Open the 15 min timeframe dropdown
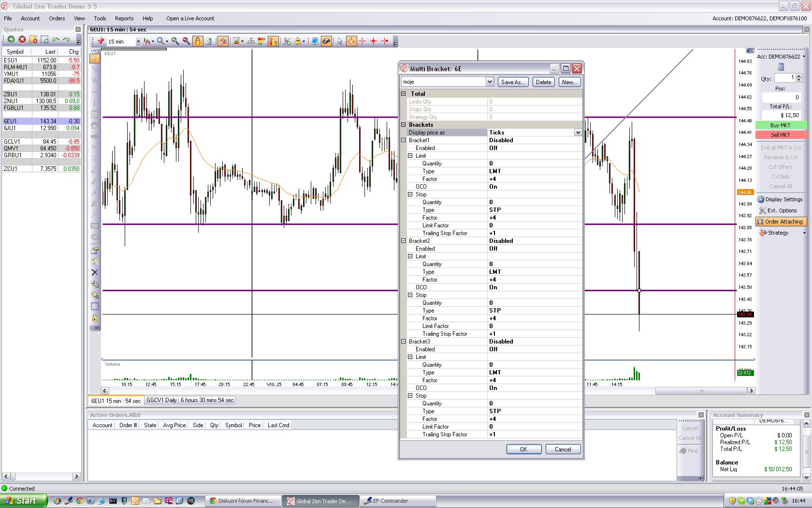This screenshot has width=812, height=508. pyautogui.click(x=138, y=42)
